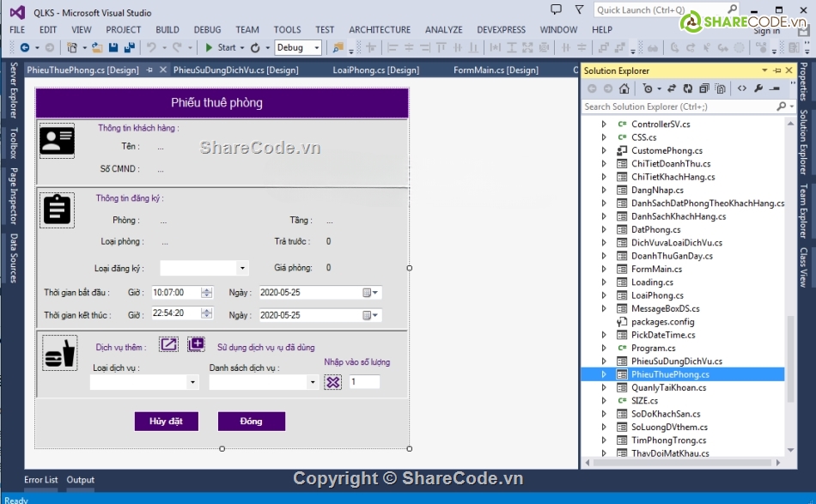Open the ARCHITECTURE menu

[380, 30]
